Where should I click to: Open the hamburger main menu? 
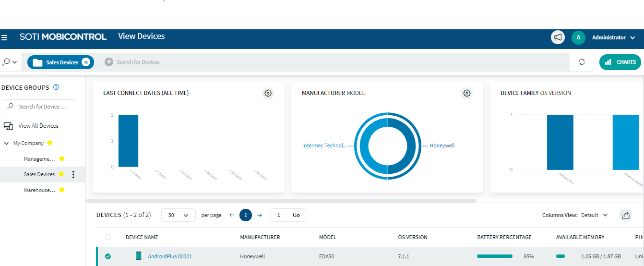tap(4, 37)
